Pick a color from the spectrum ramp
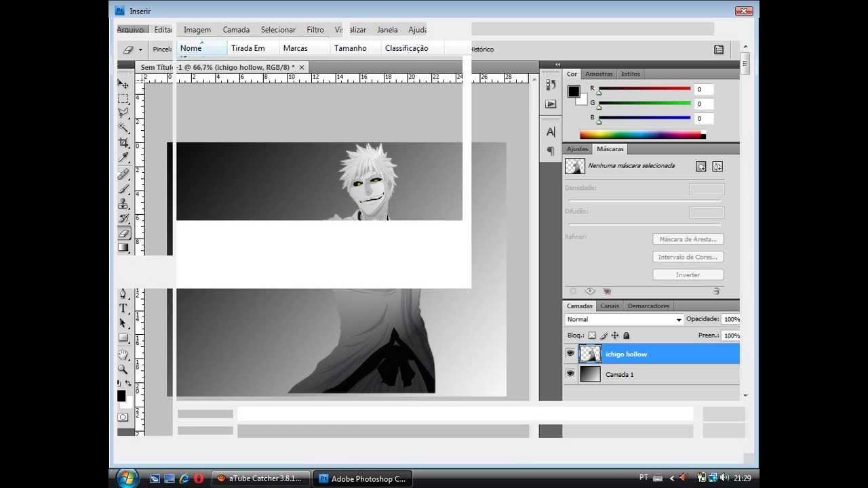Viewport: 868px width, 488px height. (642, 135)
